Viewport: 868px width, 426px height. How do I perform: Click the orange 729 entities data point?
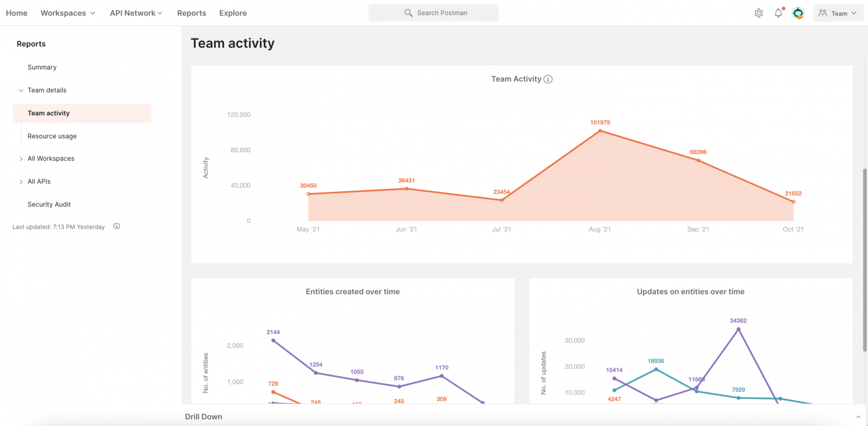pos(274,392)
